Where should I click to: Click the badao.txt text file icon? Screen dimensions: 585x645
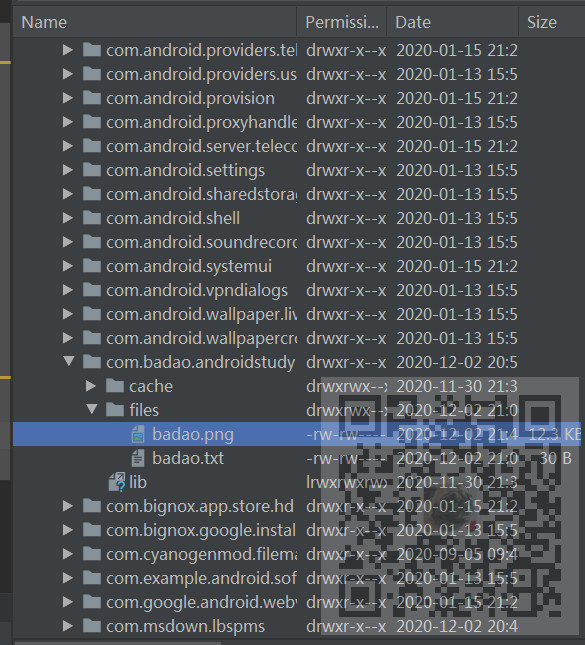tap(138, 458)
